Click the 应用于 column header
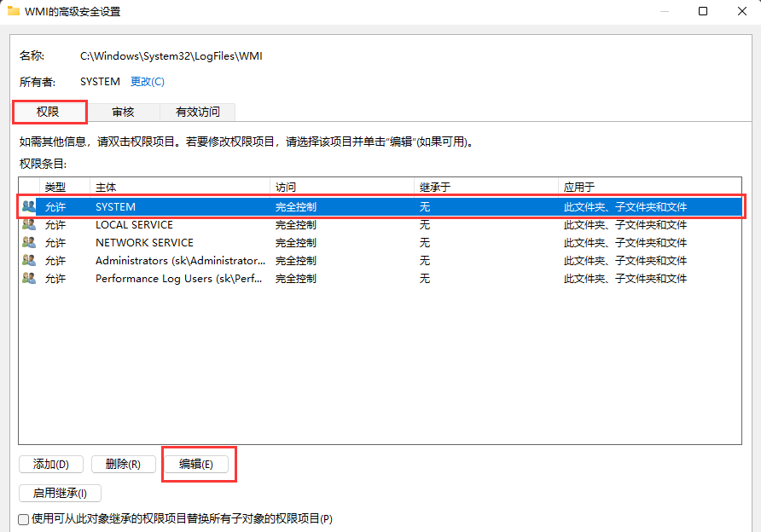 (x=648, y=187)
